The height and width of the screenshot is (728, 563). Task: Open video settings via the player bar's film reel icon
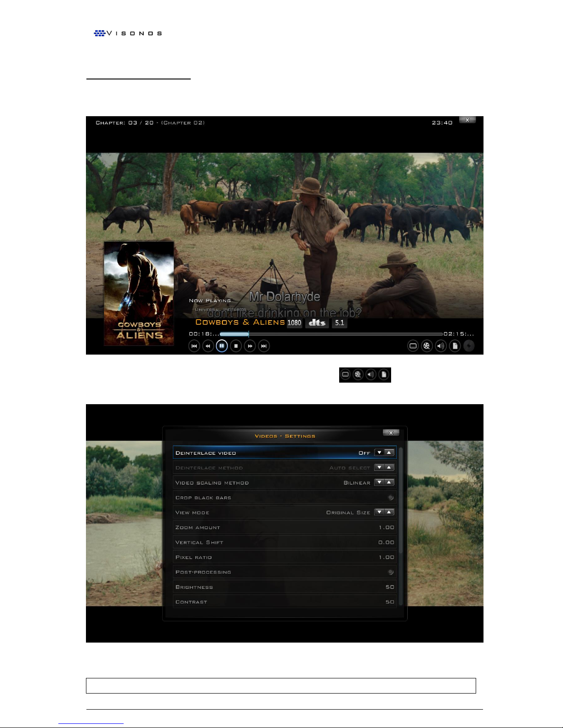(427, 346)
